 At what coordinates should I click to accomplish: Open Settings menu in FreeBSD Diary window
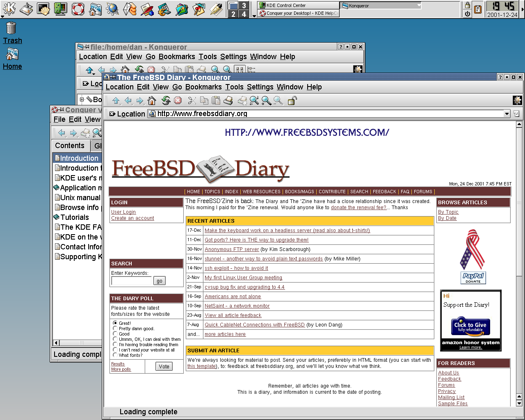click(260, 87)
